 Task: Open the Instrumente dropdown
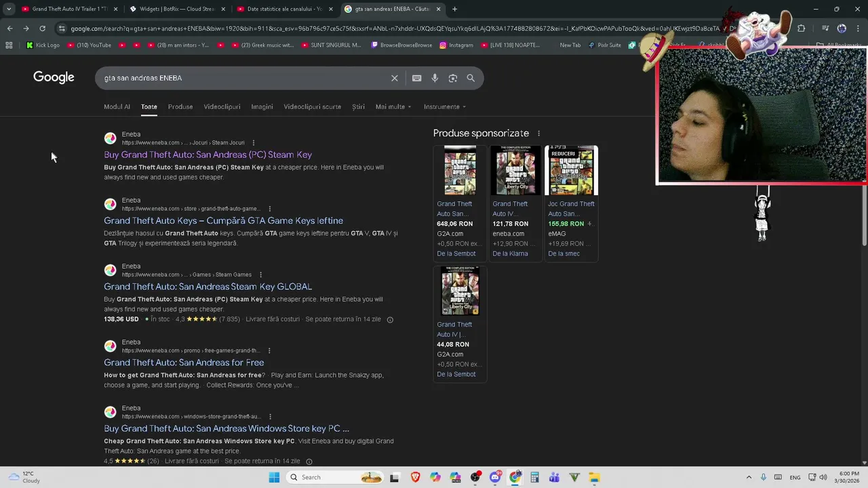click(445, 106)
